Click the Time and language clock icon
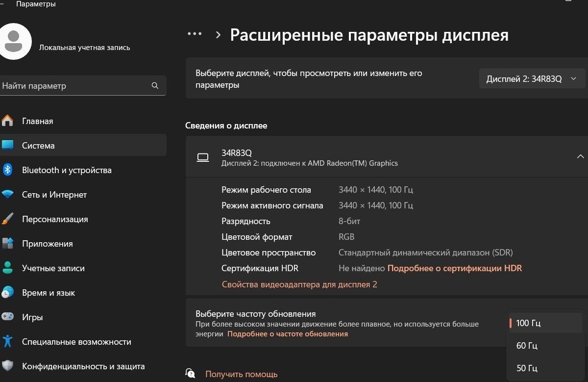 pyautogui.click(x=7, y=293)
